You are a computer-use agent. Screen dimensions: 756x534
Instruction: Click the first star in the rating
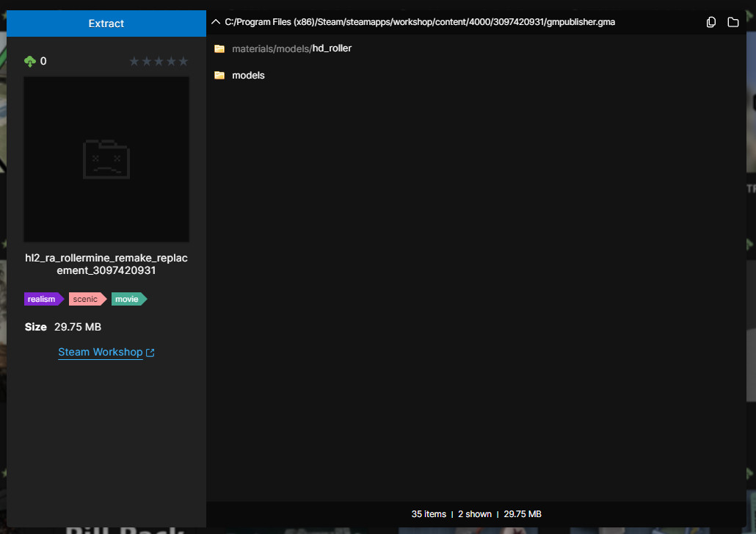134,62
